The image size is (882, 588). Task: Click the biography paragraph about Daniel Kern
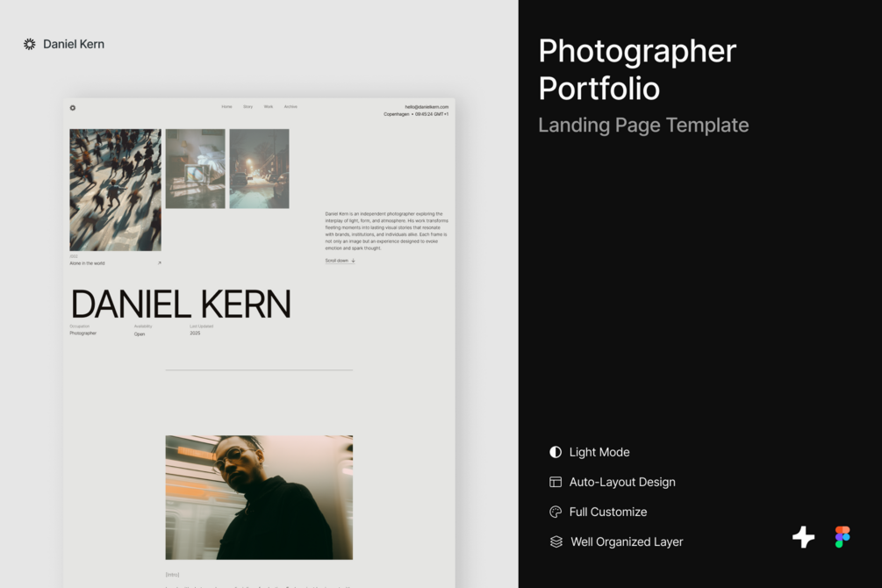click(386, 231)
